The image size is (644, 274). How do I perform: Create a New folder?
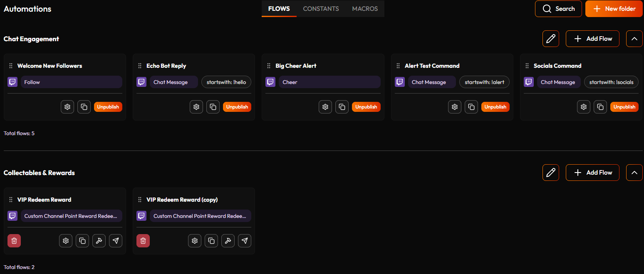(614, 9)
